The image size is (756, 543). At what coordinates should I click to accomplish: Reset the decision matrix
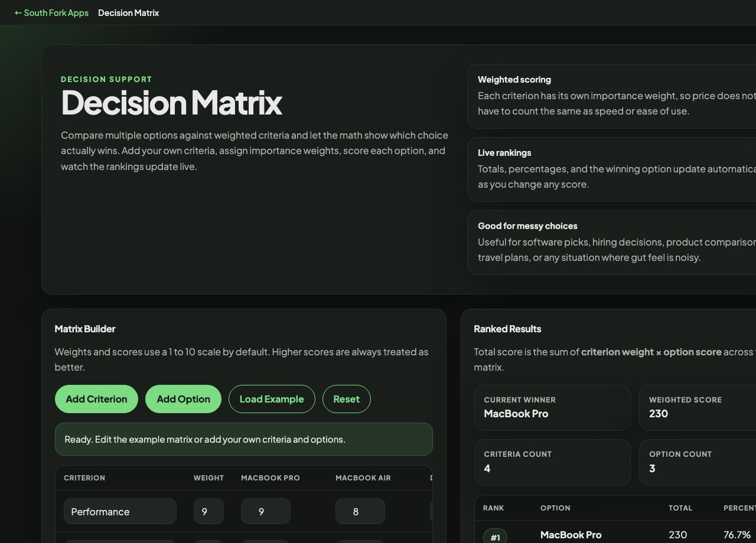346,399
